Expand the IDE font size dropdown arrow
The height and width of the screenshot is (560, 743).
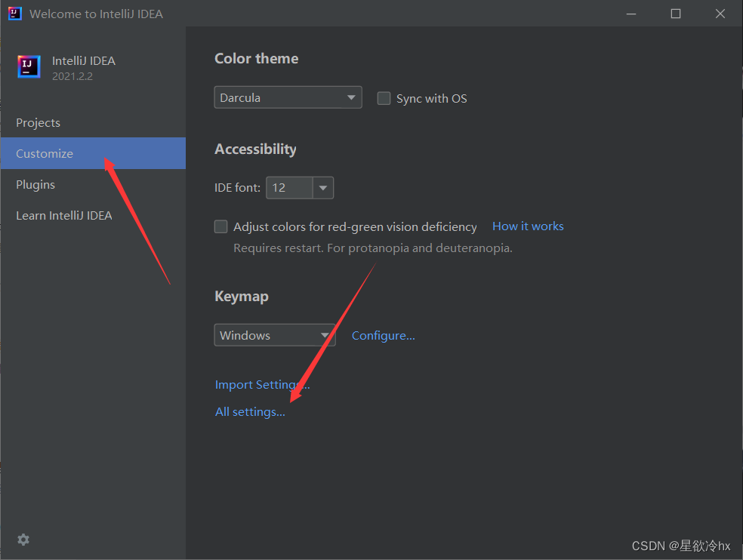[323, 188]
